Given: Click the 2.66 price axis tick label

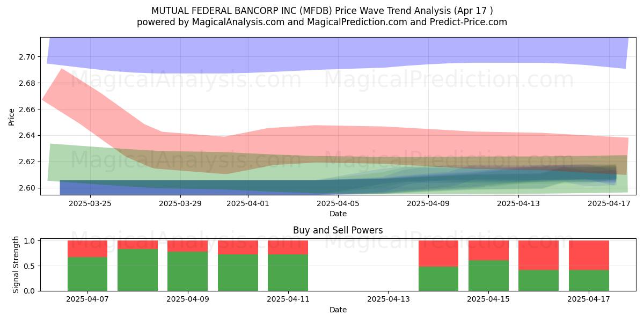Looking at the screenshot, I should (26, 109).
